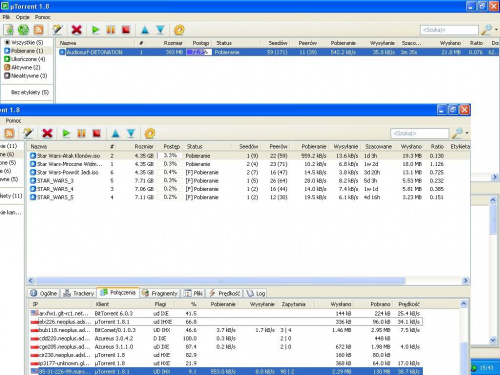Select Pobierane (1) category in sidebar

click(24, 51)
